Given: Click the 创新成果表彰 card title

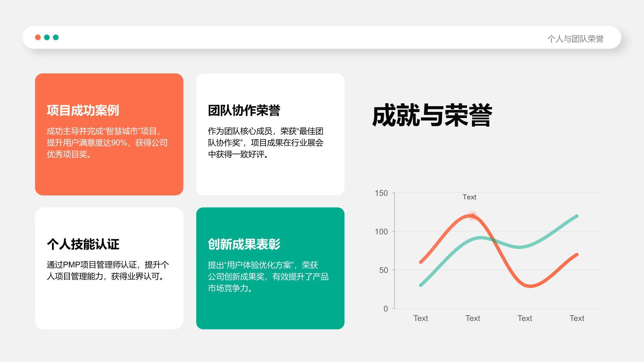Looking at the screenshot, I should coord(244,244).
